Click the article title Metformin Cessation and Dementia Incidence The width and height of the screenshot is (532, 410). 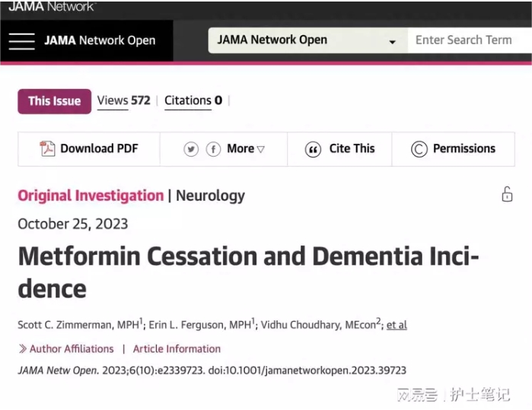tap(248, 272)
